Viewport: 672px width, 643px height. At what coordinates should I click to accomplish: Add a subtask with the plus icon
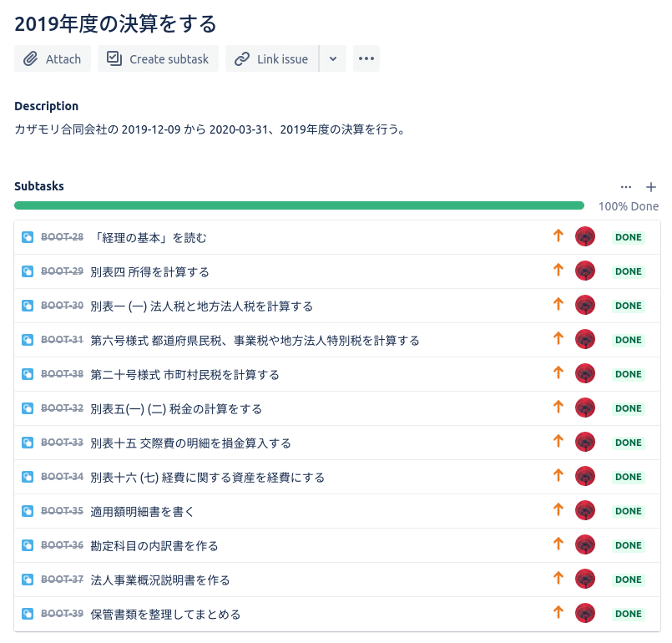tap(651, 187)
